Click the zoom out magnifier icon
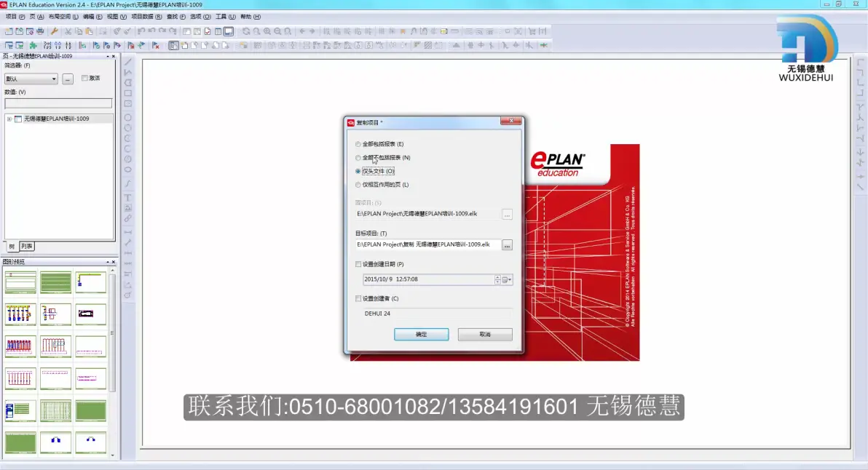 pos(278,31)
